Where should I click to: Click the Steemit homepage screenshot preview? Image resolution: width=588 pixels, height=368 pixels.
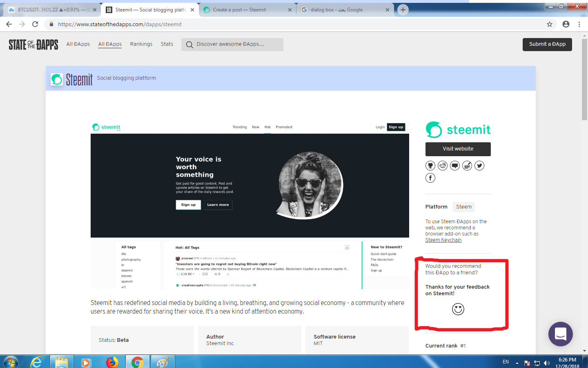tap(250, 205)
